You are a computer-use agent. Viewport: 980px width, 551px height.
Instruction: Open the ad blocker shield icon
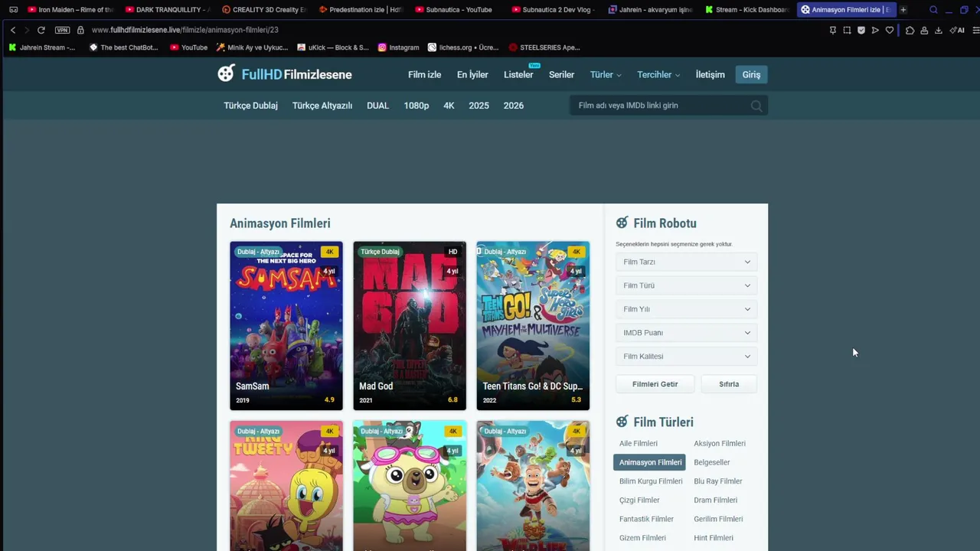(861, 31)
